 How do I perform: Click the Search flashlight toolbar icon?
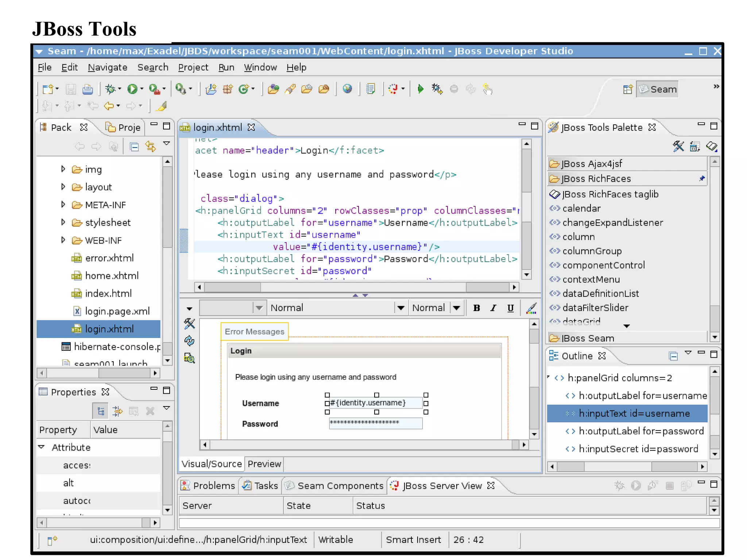290,89
